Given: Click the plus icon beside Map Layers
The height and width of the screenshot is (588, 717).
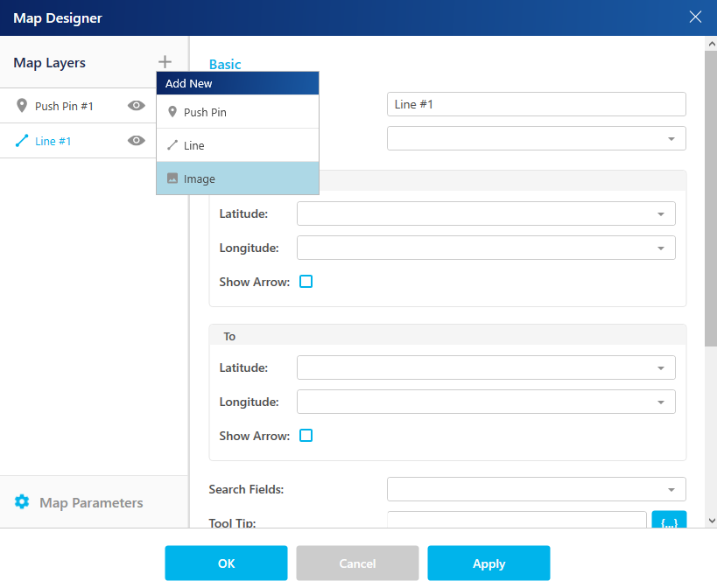Looking at the screenshot, I should [165, 61].
